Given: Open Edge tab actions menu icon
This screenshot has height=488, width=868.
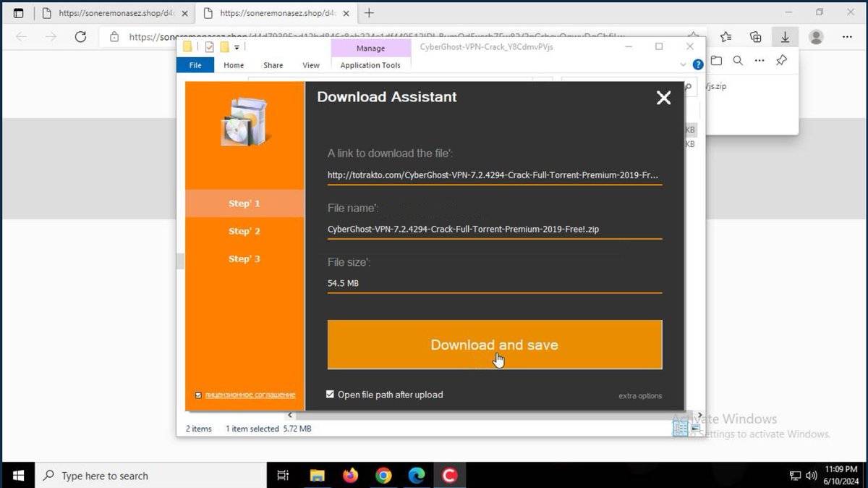Looking at the screenshot, I should (18, 13).
